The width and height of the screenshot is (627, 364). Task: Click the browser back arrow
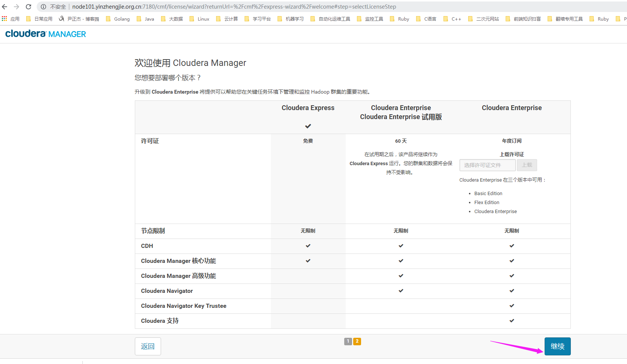tap(5, 7)
